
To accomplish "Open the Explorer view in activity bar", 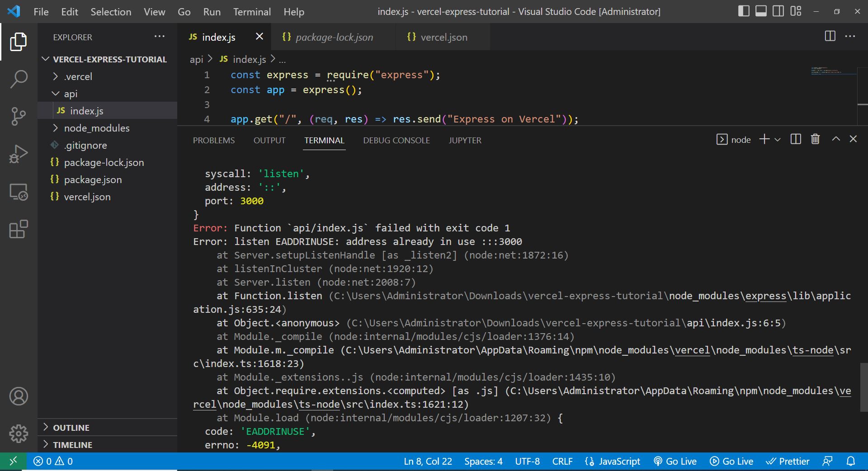I will pyautogui.click(x=19, y=42).
